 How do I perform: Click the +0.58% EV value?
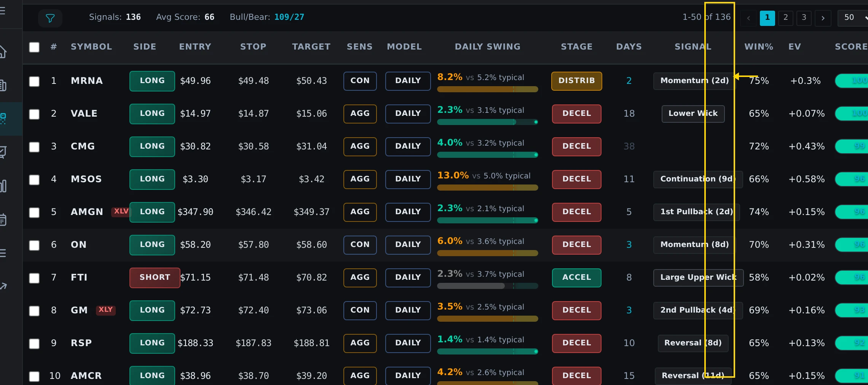click(806, 179)
